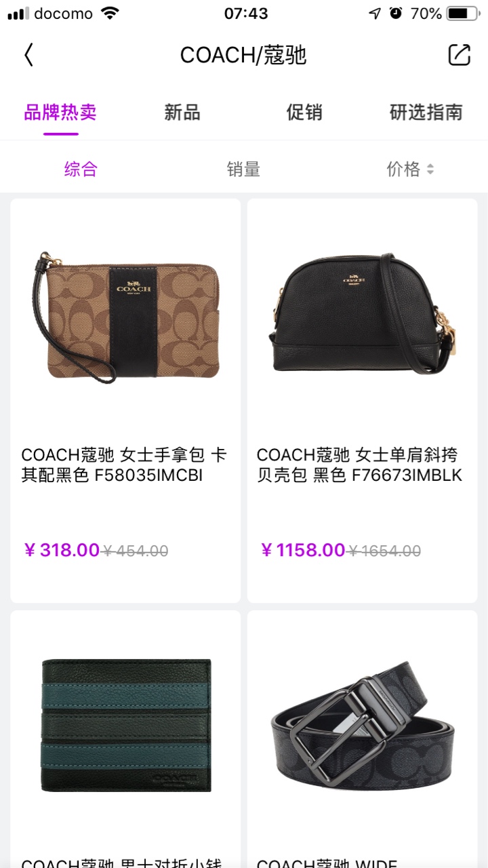This screenshot has width=488, height=868.
Task: Sort products by 销量
Action: coord(243,170)
